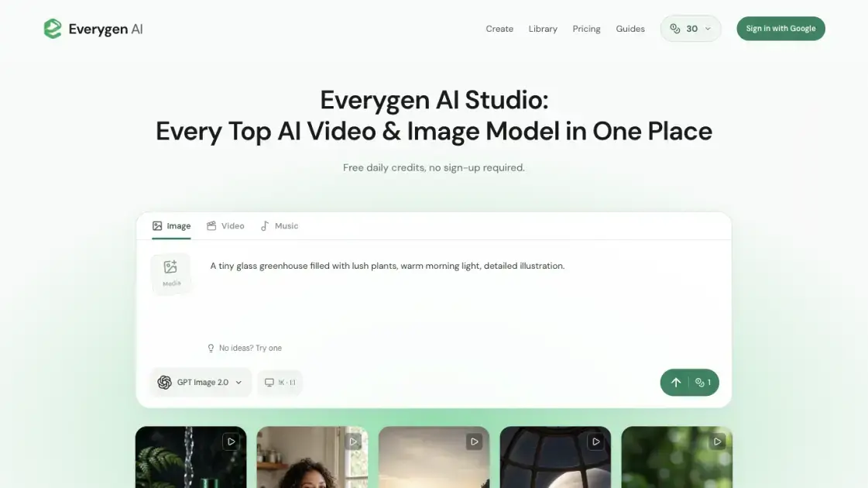Play the moon dome video thumbnail
This screenshot has height=488, width=868.
pos(595,442)
